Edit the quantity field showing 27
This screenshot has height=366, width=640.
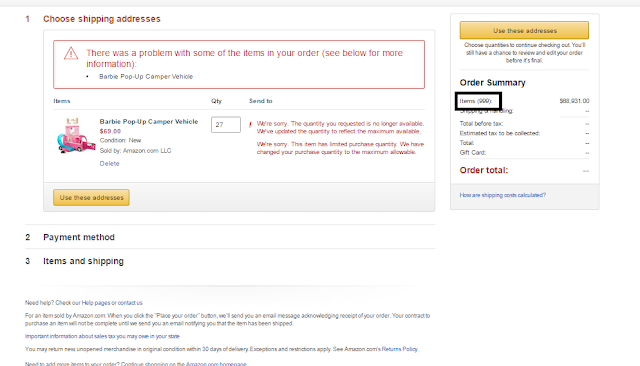[226, 124]
